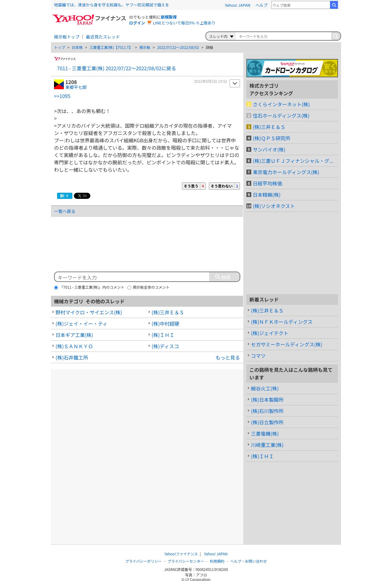The height and width of the screenshot is (581, 392).
Task: Click the small Y!ファイナンス logo
Action: coord(65,59)
